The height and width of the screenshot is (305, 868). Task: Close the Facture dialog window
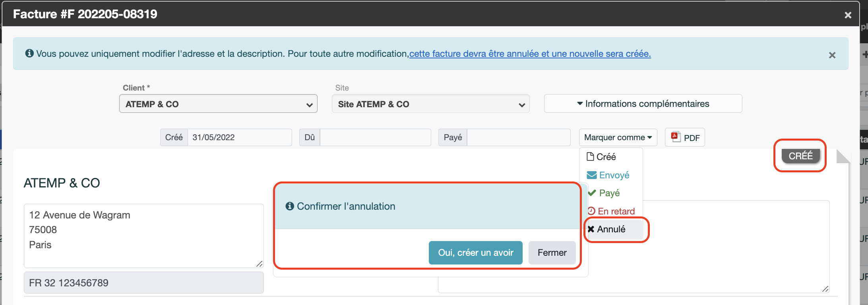click(x=848, y=15)
